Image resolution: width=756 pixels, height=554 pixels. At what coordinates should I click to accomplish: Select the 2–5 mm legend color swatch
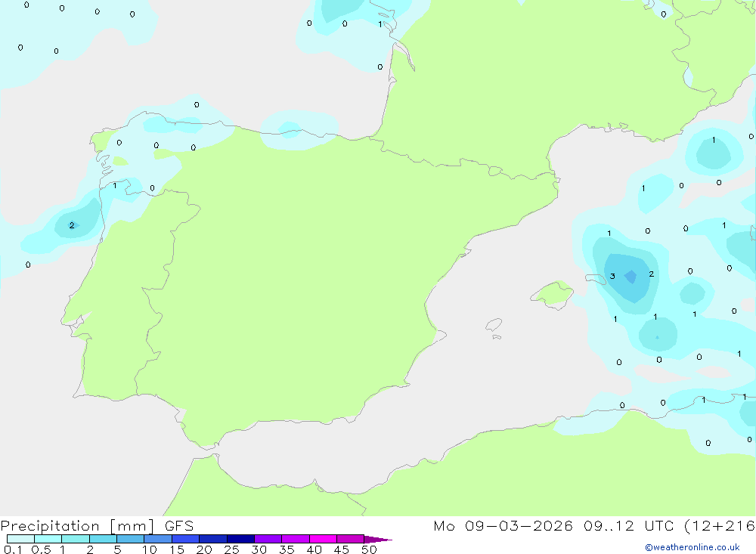[x=103, y=539]
